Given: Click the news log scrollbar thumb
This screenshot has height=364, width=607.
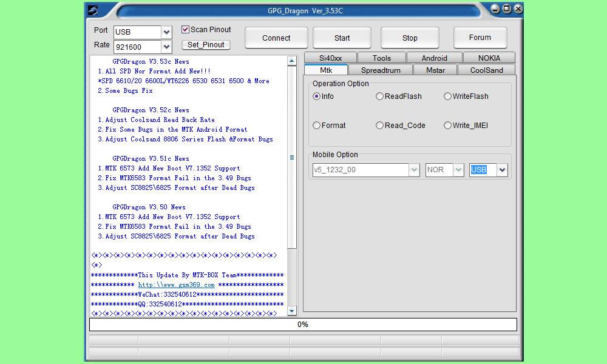Looking at the screenshot, I should point(292,157).
